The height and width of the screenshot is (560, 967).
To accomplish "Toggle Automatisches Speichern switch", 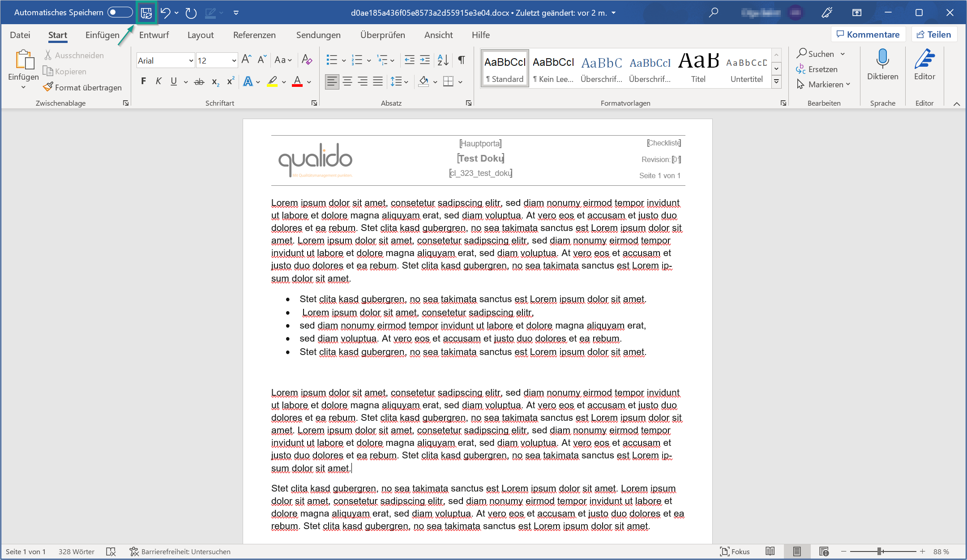I will tap(120, 13).
